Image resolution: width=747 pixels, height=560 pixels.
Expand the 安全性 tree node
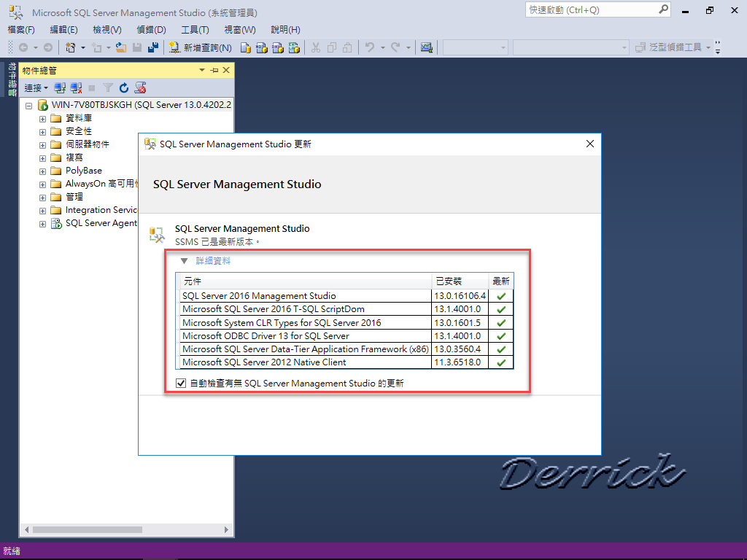42,131
